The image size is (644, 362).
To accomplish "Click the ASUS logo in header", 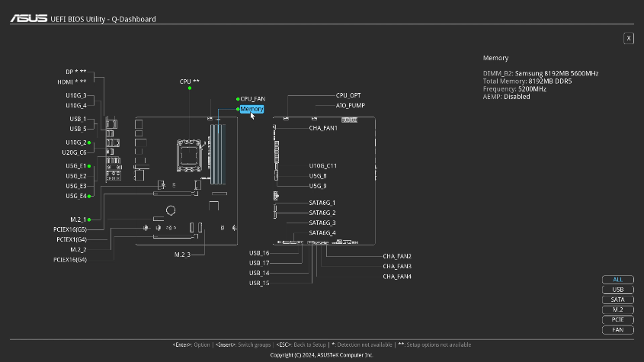I will (x=29, y=18).
